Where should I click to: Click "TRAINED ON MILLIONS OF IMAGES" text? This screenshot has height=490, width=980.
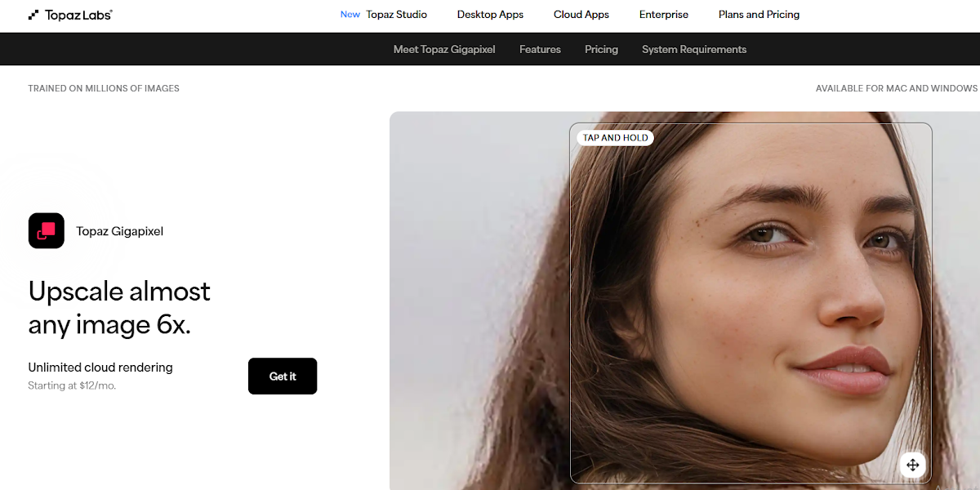tap(104, 88)
